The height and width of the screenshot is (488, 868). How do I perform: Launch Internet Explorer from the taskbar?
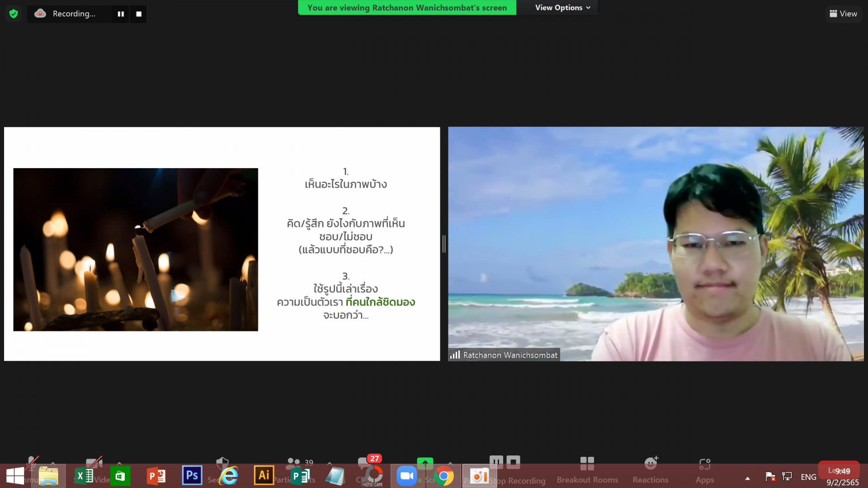[229, 476]
